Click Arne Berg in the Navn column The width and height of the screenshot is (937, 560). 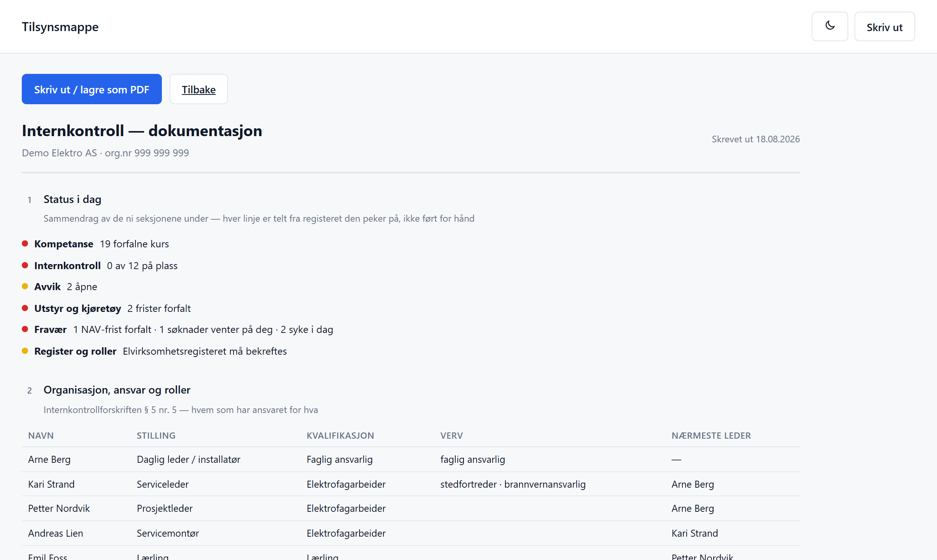pos(49,459)
